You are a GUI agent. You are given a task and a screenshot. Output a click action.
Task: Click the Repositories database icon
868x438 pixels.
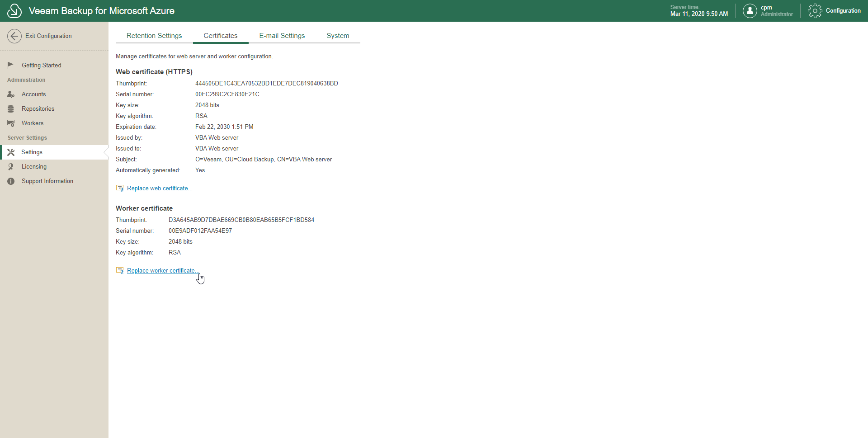(x=11, y=108)
